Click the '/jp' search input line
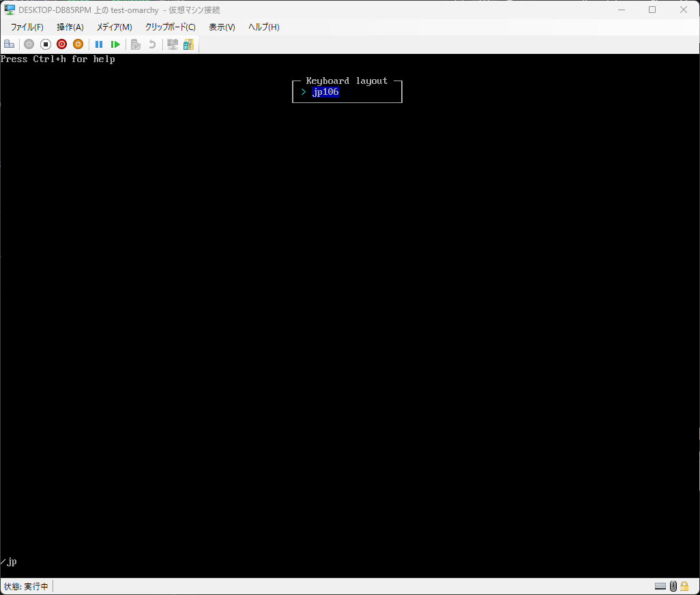The image size is (700, 595). point(9,562)
